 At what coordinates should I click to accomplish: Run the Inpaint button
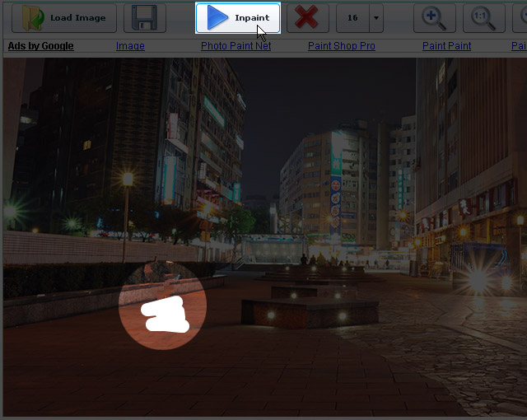click(x=238, y=18)
